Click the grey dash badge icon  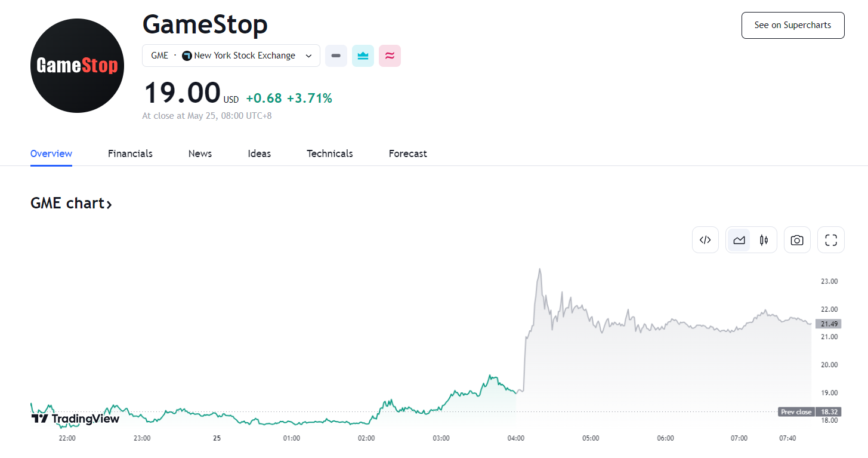pyautogui.click(x=336, y=56)
